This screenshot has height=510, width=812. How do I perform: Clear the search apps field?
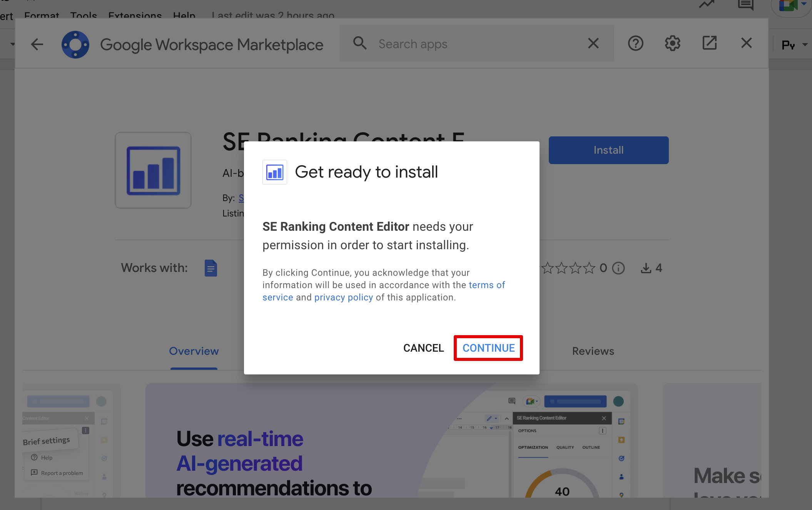click(x=593, y=44)
